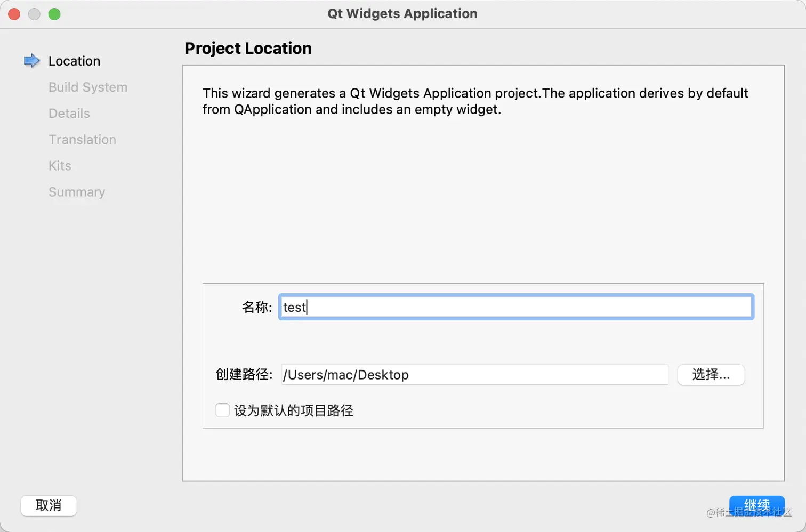The height and width of the screenshot is (532, 806).
Task: Select the Build System wizard step
Action: (x=88, y=87)
